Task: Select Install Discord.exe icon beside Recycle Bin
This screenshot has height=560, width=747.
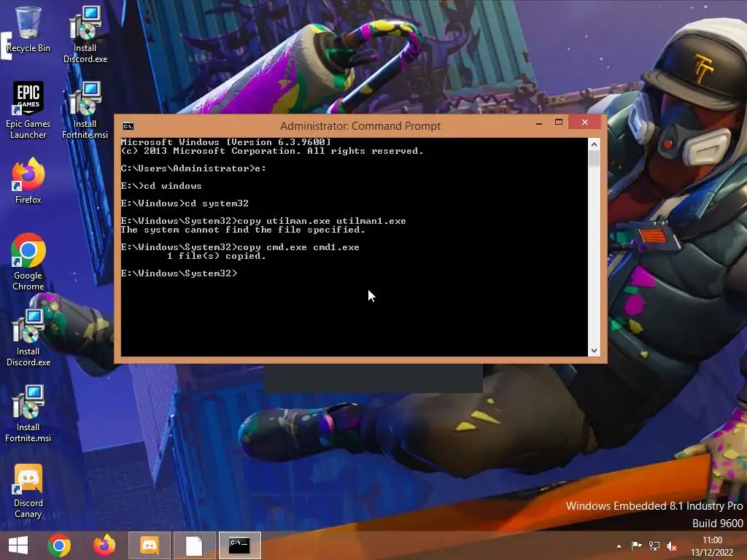Action: [x=85, y=34]
